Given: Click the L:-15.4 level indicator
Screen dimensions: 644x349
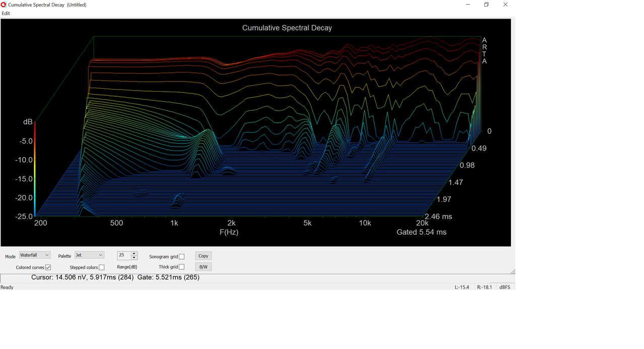Looking at the screenshot, I should pyautogui.click(x=462, y=287).
